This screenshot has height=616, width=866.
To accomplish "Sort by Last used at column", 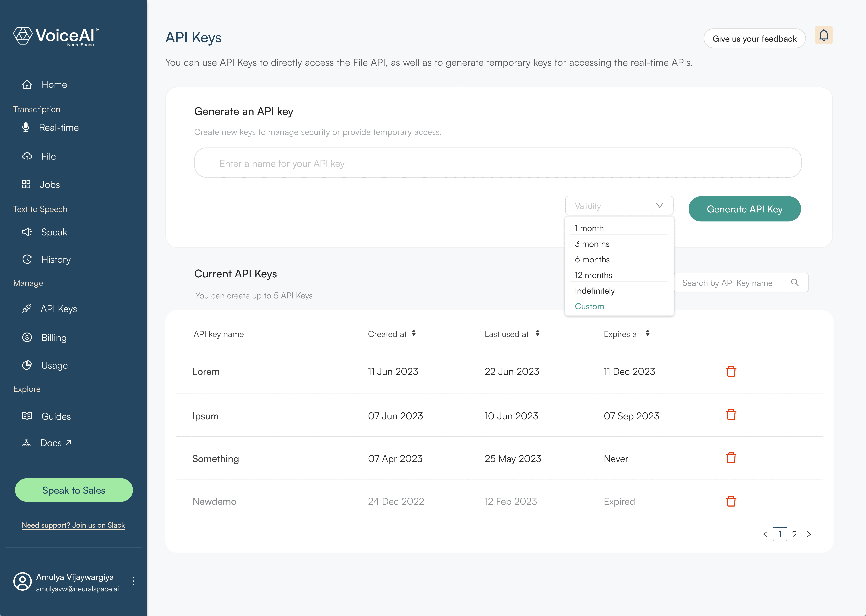I will tap(537, 333).
